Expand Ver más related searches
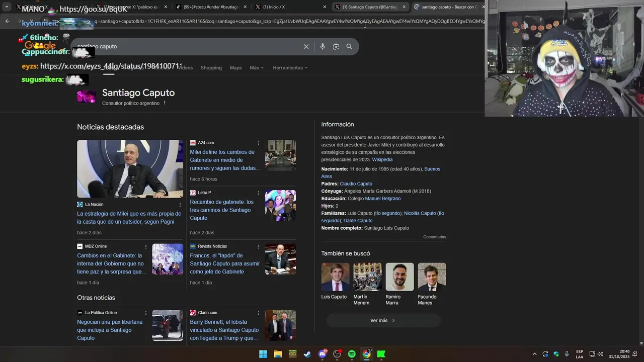The height and width of the screenshot is (362, 644). 383,320
